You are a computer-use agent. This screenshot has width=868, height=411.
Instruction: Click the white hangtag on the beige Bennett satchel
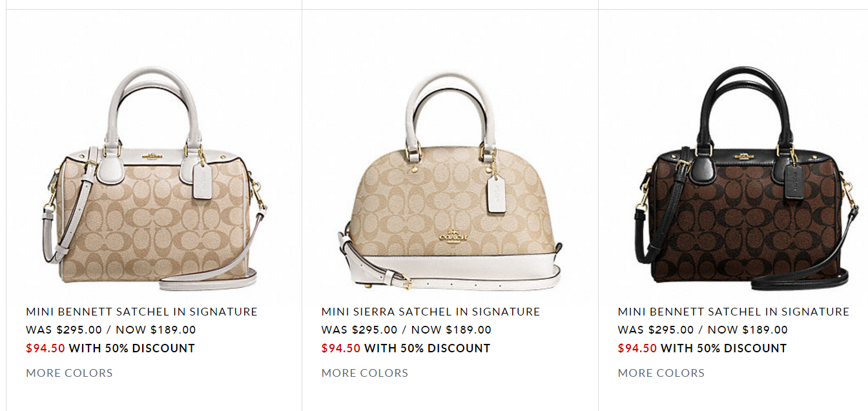[x=201, y=179]
